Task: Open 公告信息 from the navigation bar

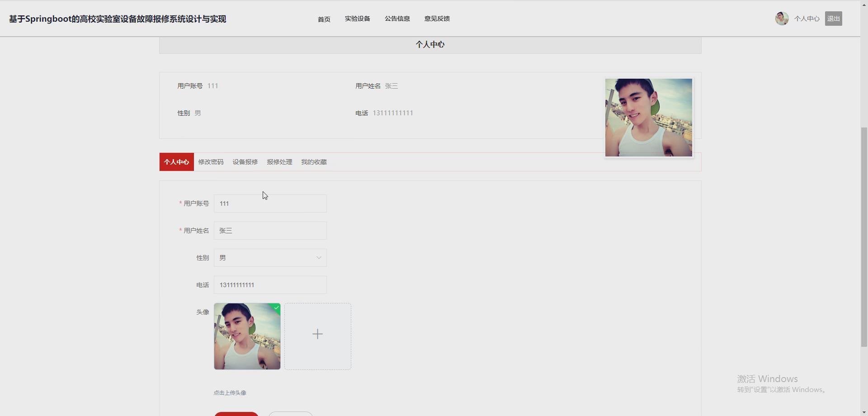Action: (x=397, y=19)
